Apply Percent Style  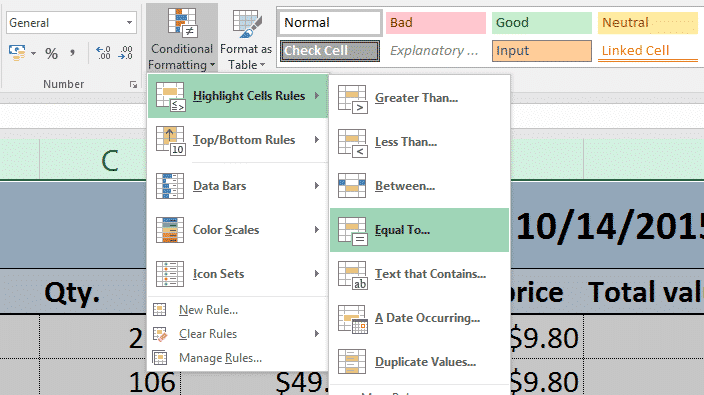click(52, 53)
